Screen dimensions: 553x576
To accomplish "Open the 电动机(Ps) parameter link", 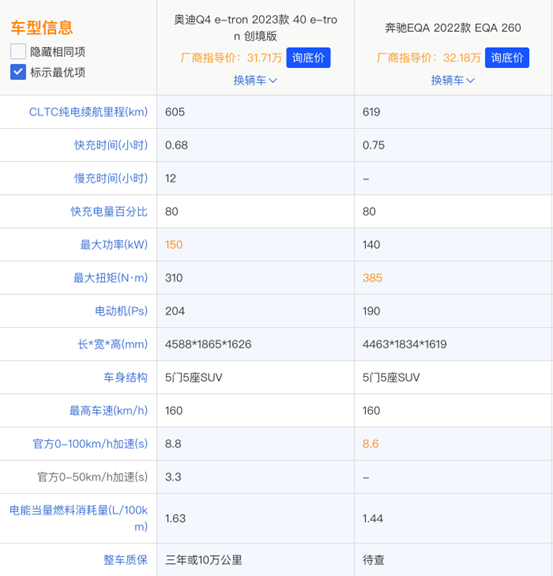I will [121, 311].
